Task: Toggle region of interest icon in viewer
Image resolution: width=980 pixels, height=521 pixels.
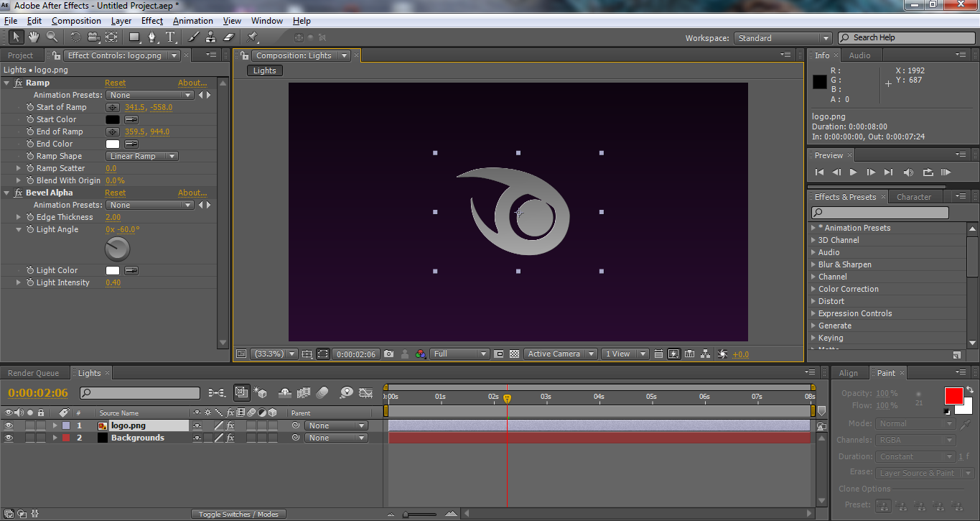Action: pos(499,354)
